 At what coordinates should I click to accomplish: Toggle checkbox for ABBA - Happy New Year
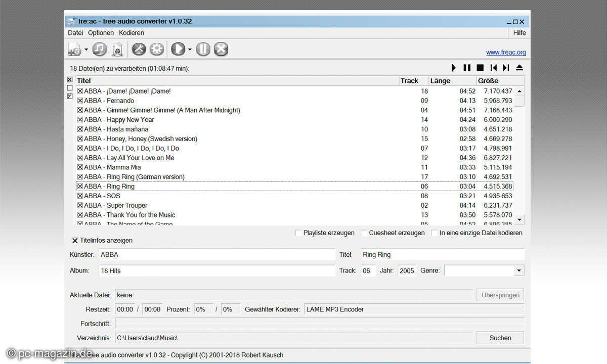point(80,120)
